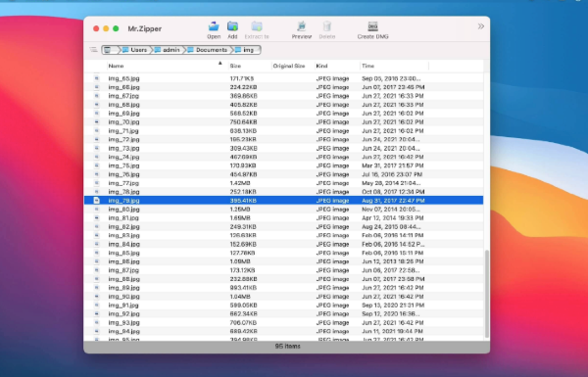Screen dimensions: 588x377
Task: Click the Sep 13, 2020 21:31 PM time cell
Action: (x=393, y=306)
